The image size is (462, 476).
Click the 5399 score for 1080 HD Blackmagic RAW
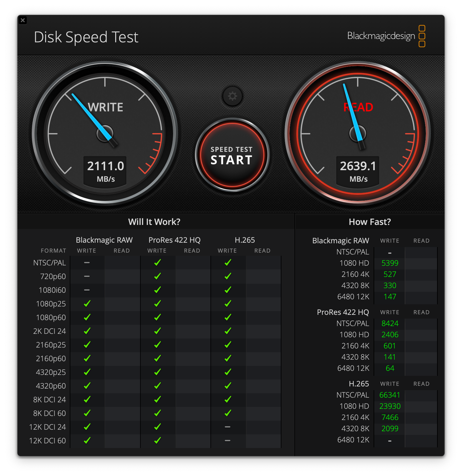[389, 263]
